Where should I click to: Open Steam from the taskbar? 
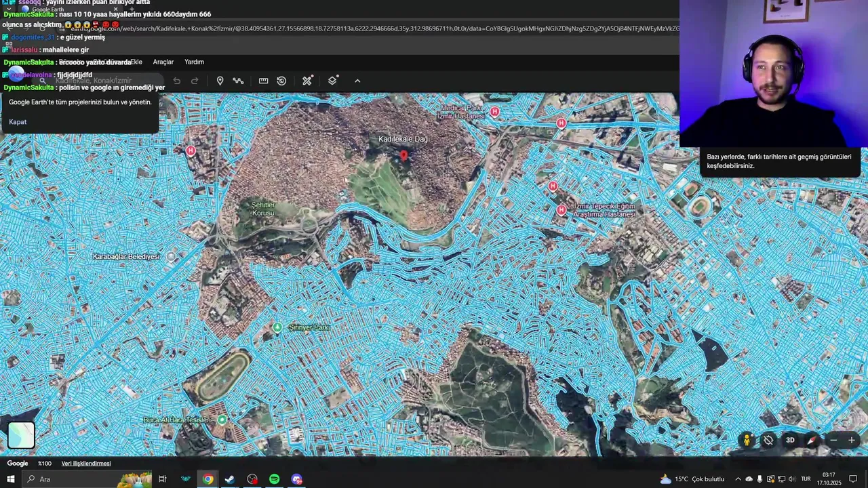pyautogui.click(x=230, y=479)
